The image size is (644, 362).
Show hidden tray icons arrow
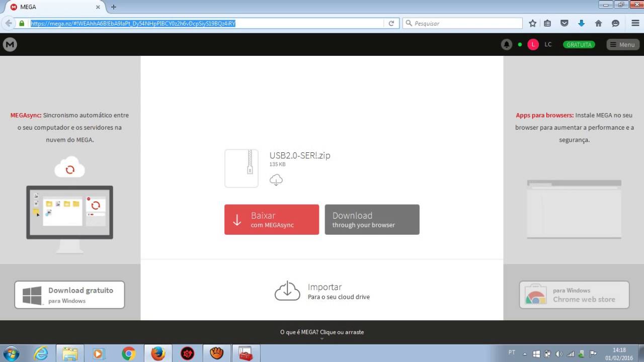(525, 353)
